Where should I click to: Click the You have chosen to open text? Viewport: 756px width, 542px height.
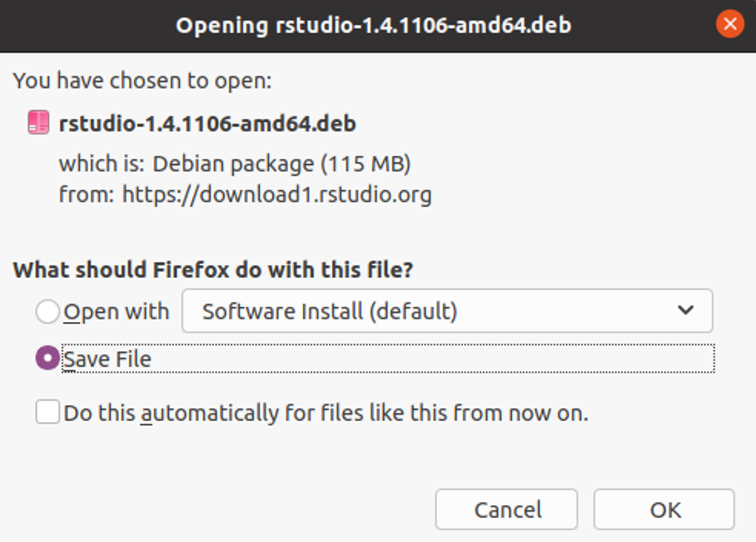point(144,80)
